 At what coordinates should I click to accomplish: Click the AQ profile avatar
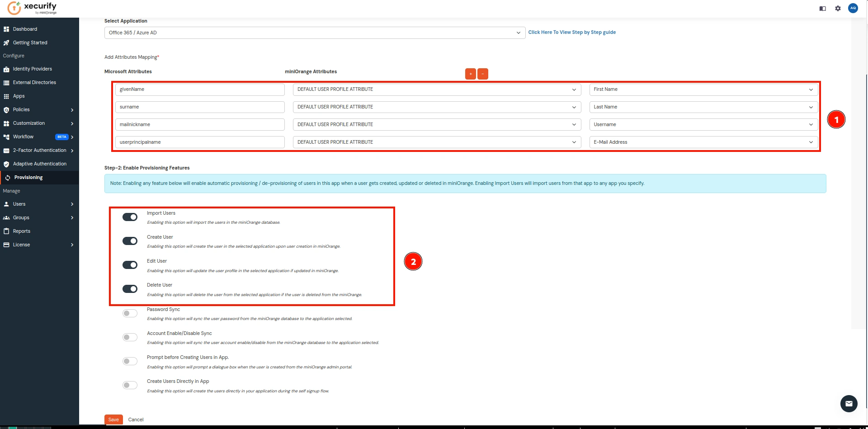(854, 8)
